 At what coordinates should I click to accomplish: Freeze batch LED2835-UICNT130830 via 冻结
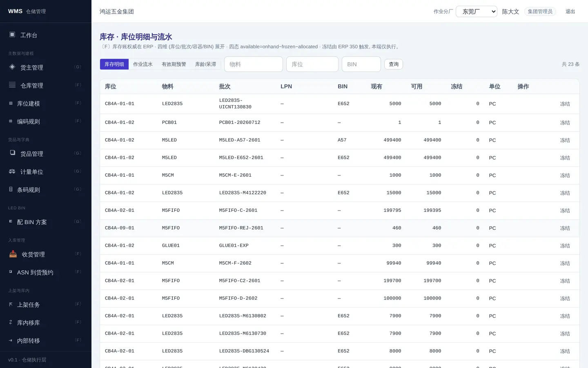pos(565,104)
